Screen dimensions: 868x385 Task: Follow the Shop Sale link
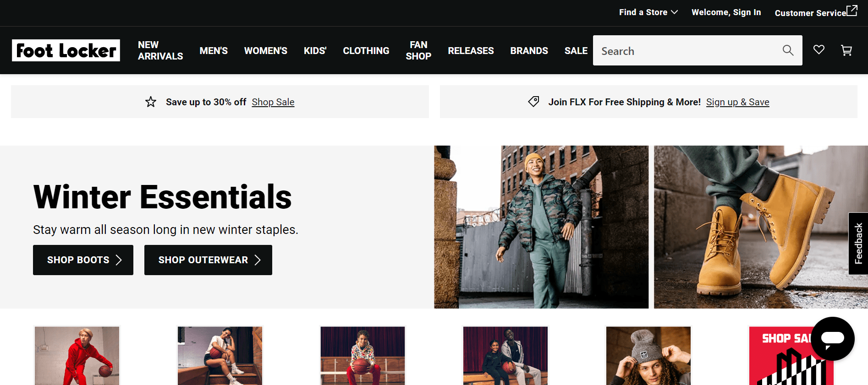tap(273, 102)
